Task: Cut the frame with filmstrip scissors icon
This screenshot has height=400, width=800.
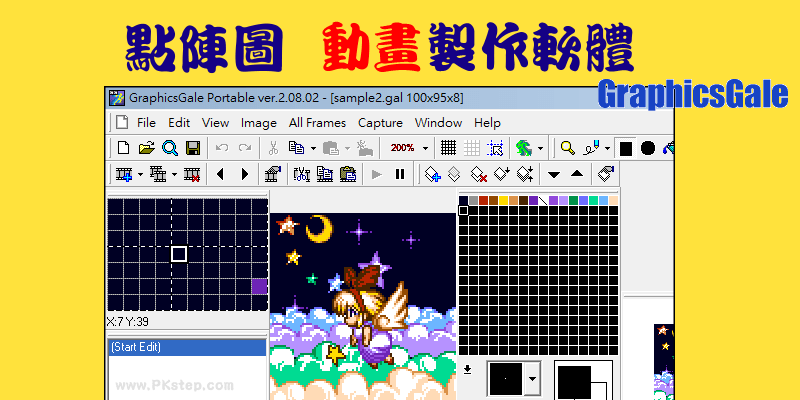Action: [x=302, y=174]
